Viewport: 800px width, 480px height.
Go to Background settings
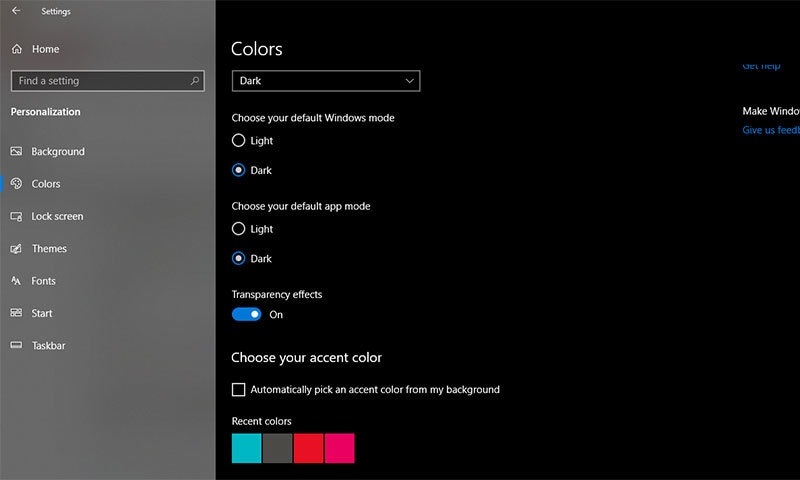point(58,151)
